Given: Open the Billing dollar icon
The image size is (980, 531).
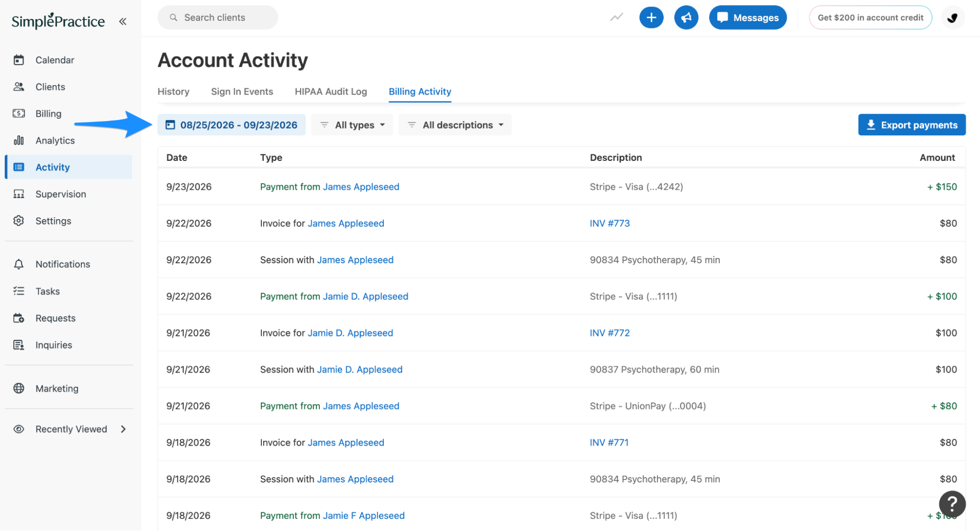Looking at the screenshot, I should pyautogui.click(x=19, y=113).
